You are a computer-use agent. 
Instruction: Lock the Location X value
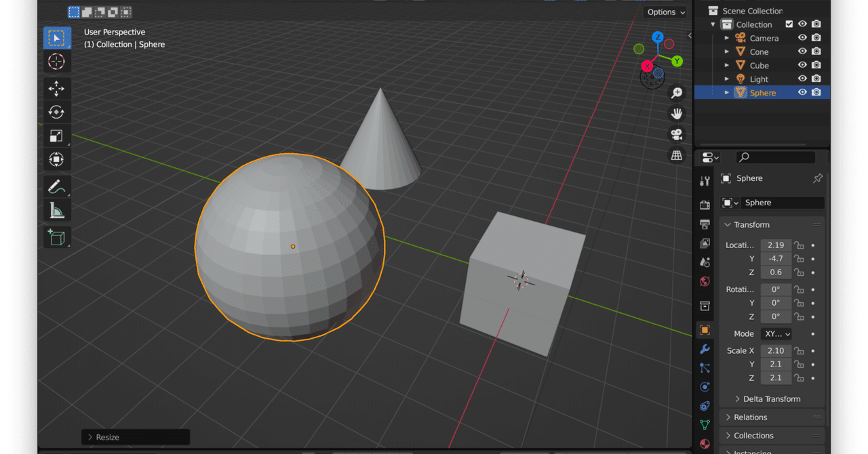tap(800, 245)
